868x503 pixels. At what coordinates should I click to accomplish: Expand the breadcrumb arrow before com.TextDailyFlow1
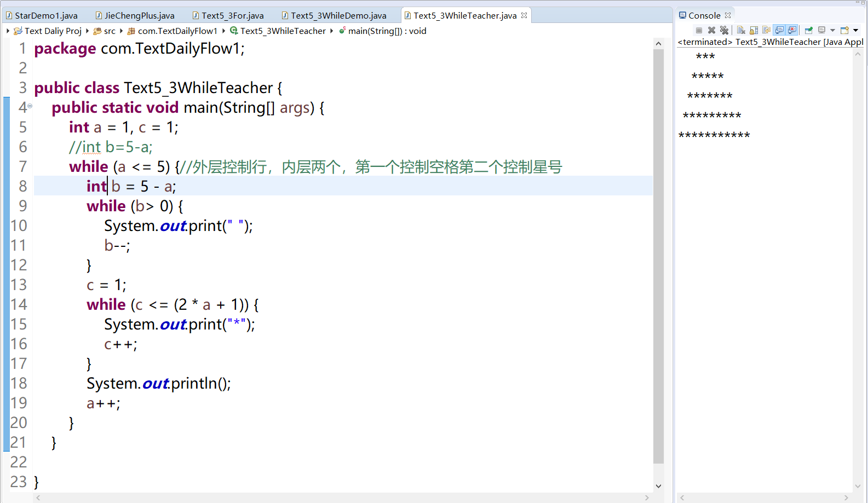[x=121, y=31]
